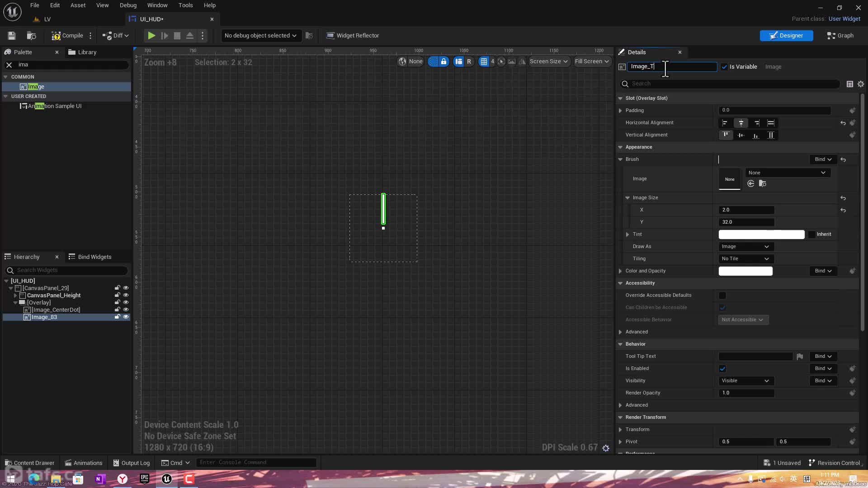Click the localization globe icon
This screenshot has width=868, height=488.
402,61
